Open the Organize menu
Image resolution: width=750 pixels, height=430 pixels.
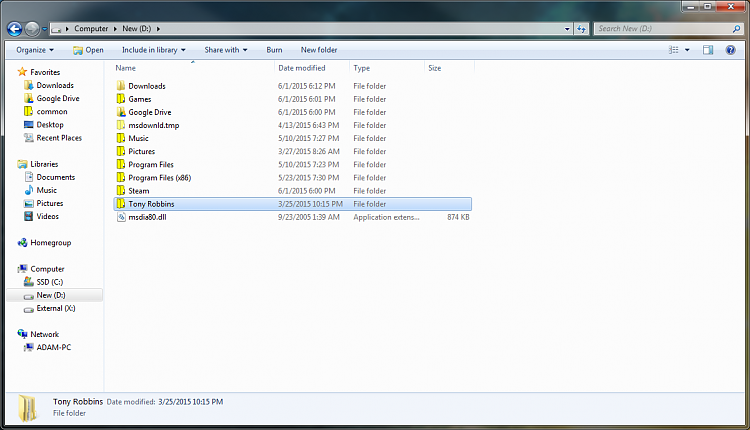(x=35, y=50)
